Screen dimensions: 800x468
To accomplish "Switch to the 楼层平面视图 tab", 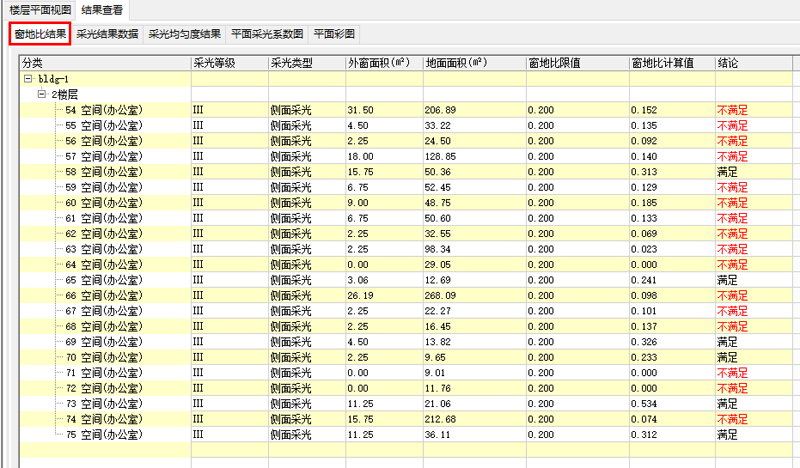I will (x=40, y=10).
